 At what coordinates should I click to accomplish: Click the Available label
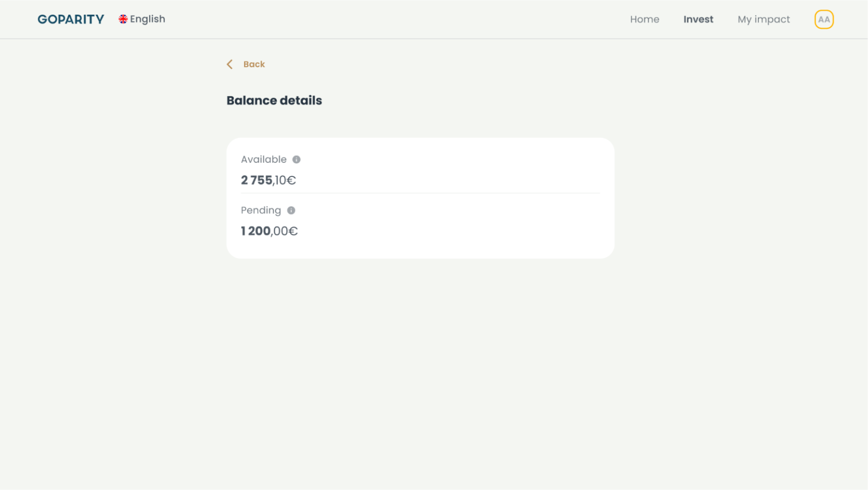click(263, 159)
